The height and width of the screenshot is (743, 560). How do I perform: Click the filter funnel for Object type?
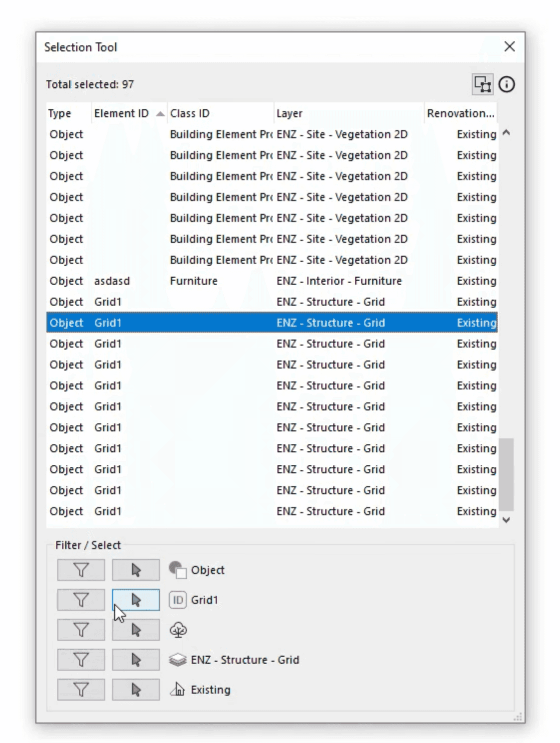(x=80, y=569)
